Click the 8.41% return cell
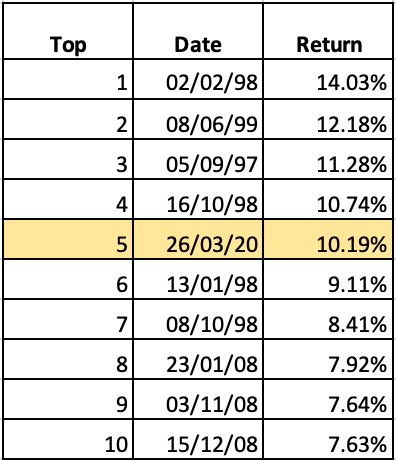The image size is (396, 460). point(328,319)
